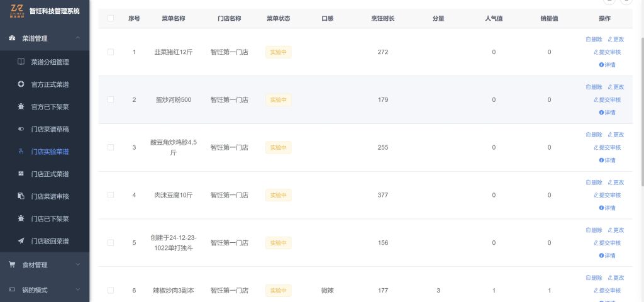Toggle the select-all checkbox in table header
The width and height of the screenshot is (644, 302).
pyautogui.click(x=111, y=18)
